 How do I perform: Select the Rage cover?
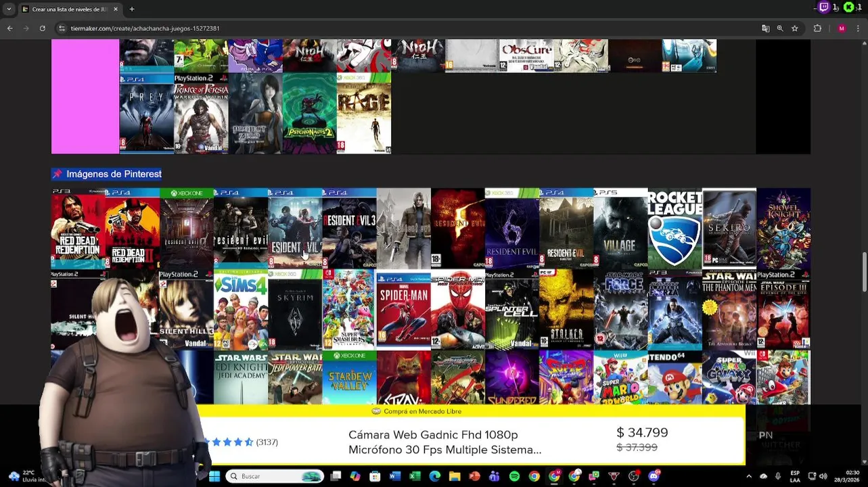tap(364, 113)
